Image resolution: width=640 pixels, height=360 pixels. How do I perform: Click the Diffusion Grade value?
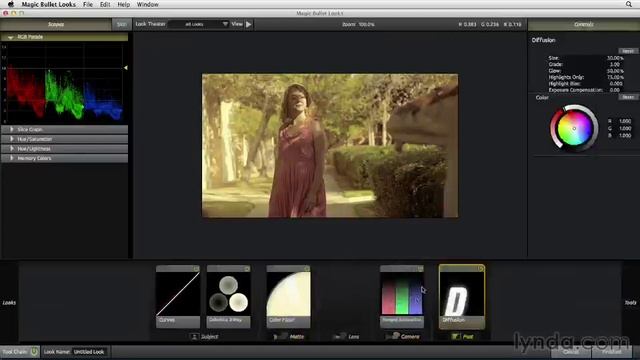click(x=615, y=64)
